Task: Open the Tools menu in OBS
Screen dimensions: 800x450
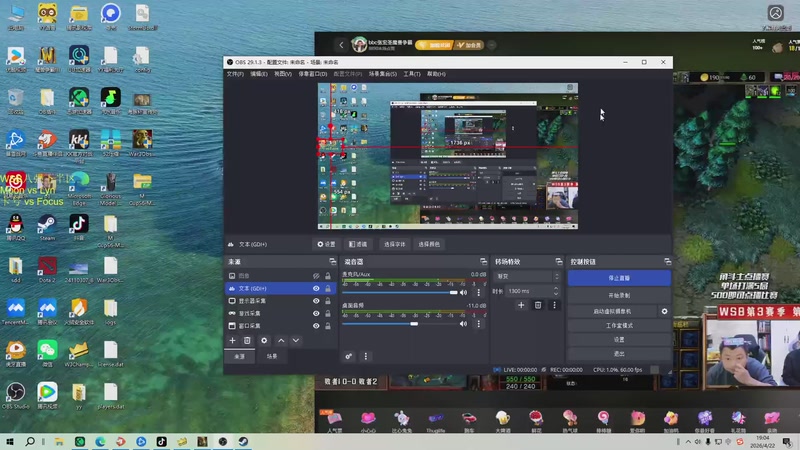Action: point(412,74)
